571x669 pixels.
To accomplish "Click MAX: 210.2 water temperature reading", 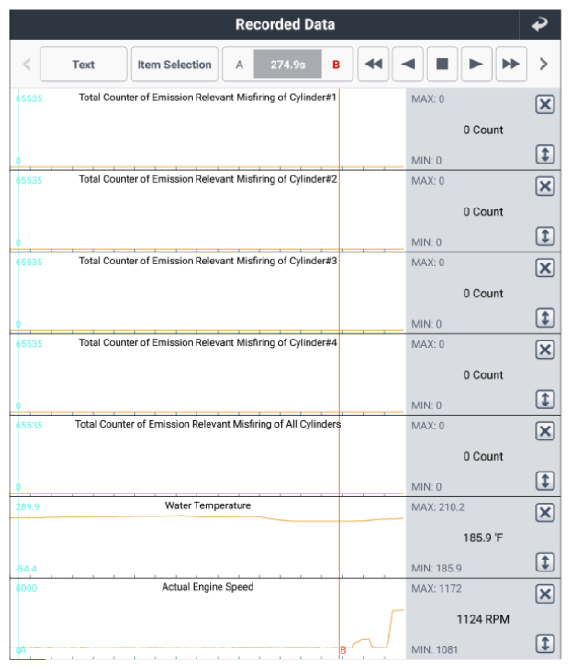I will (438, 507).
